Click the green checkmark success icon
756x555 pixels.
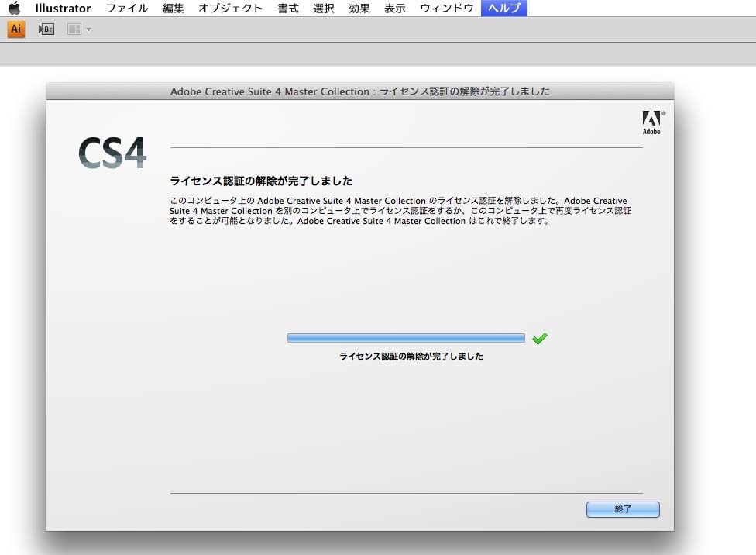540,338
